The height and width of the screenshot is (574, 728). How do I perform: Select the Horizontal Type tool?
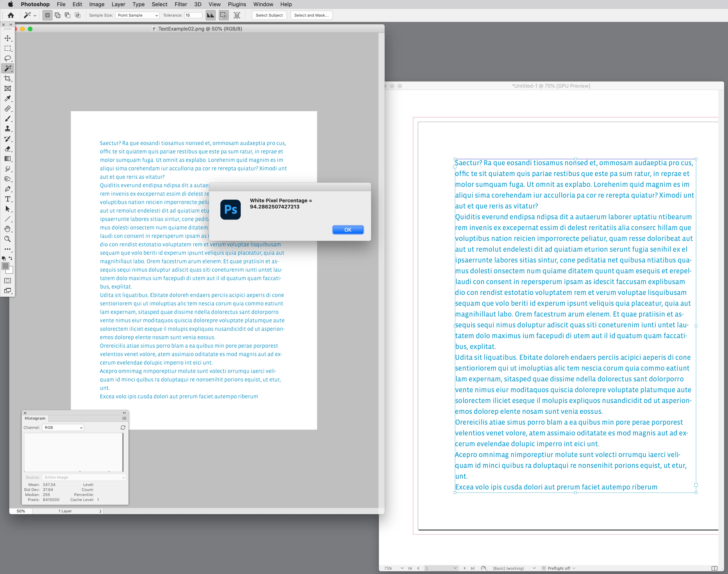7,199
